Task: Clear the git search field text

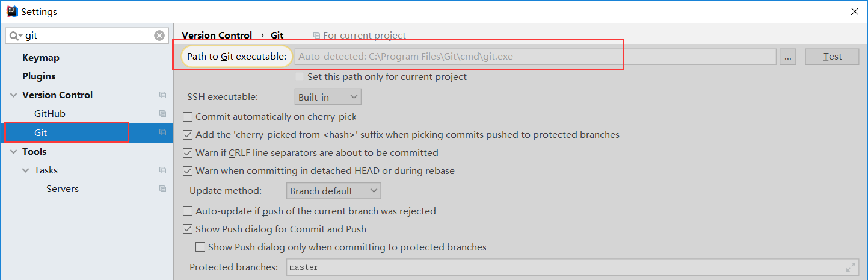Action: 159,36
